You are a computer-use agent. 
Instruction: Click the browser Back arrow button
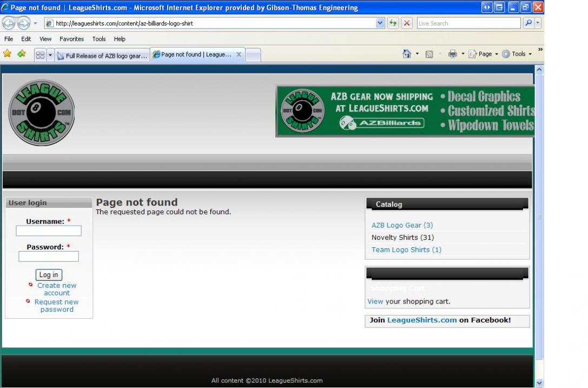(x=9, y=23)
